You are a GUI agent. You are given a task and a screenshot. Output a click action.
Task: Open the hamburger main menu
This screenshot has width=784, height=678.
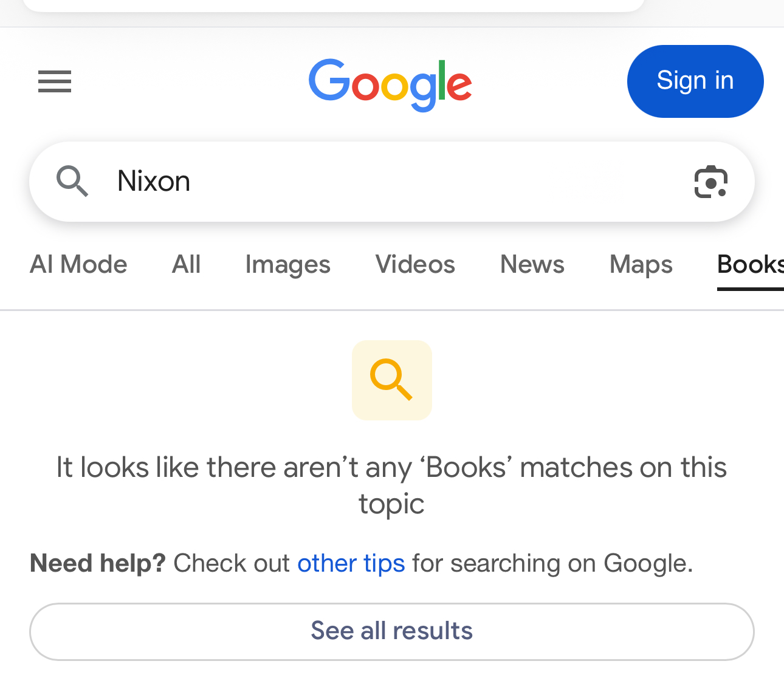coord(55,81)
